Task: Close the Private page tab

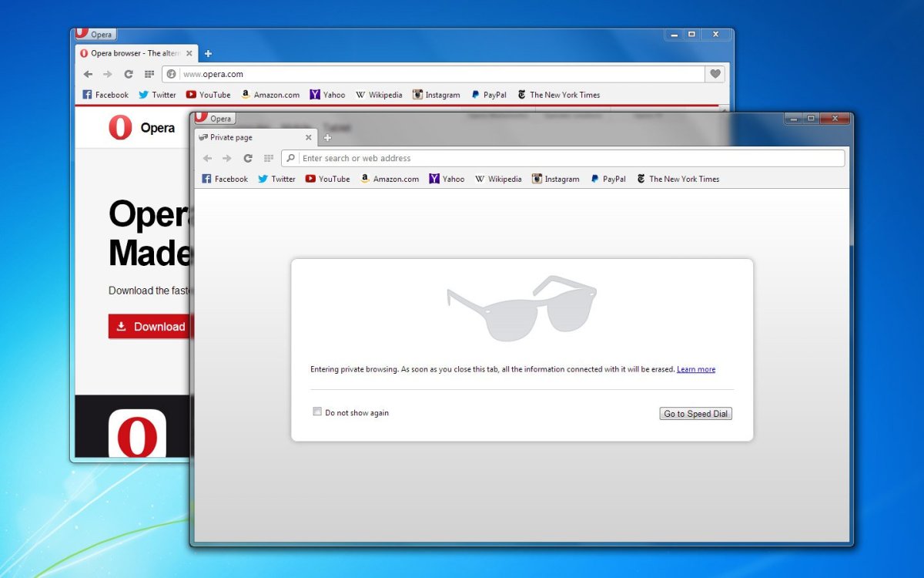Action: [308, 137]
